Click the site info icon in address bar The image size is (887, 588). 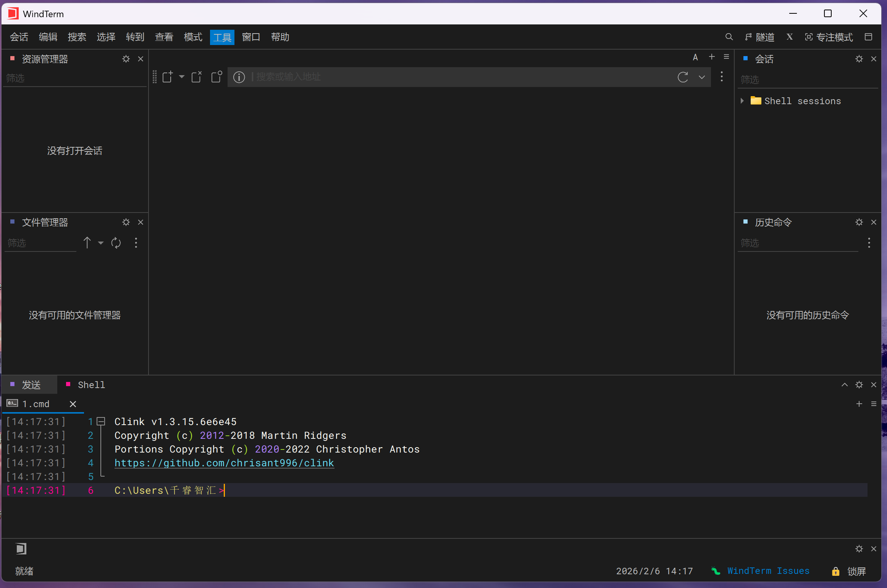(x=239, y=77)
